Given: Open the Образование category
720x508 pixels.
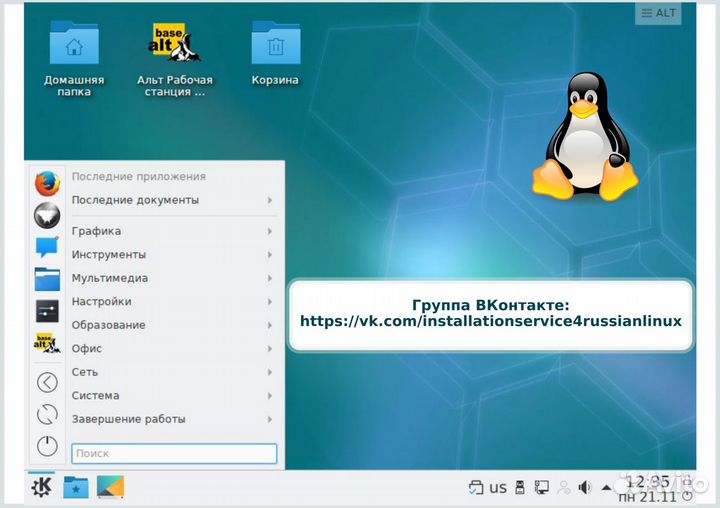Looking at the screenshot, I should [x=174, y=325].
